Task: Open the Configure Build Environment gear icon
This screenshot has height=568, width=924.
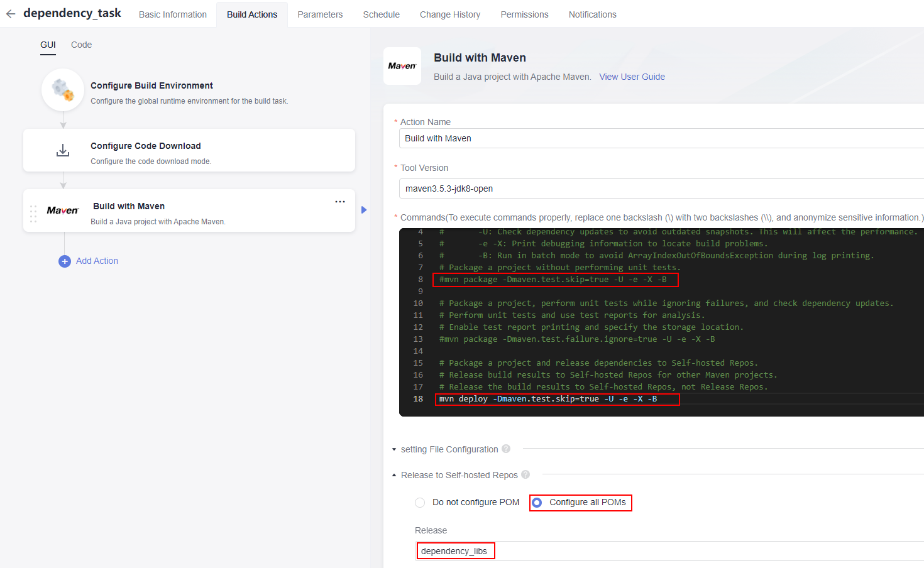Action: (63, 90)
